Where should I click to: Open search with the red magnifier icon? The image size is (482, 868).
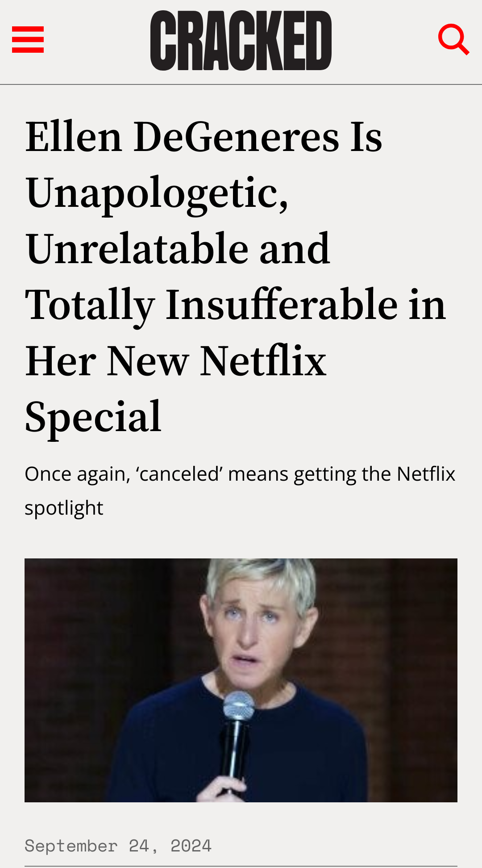coord(453,39)
